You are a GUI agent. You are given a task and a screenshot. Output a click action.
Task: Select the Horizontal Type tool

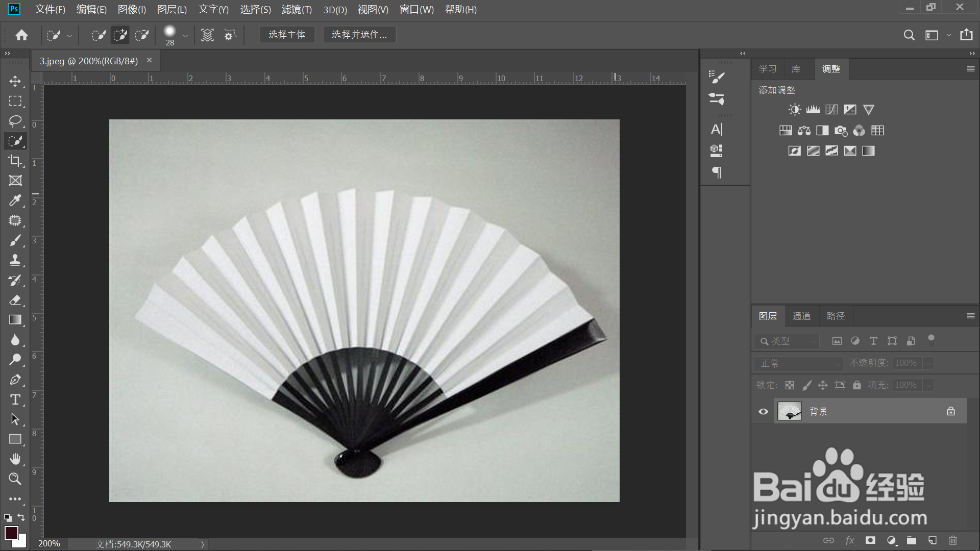(15, 399)
